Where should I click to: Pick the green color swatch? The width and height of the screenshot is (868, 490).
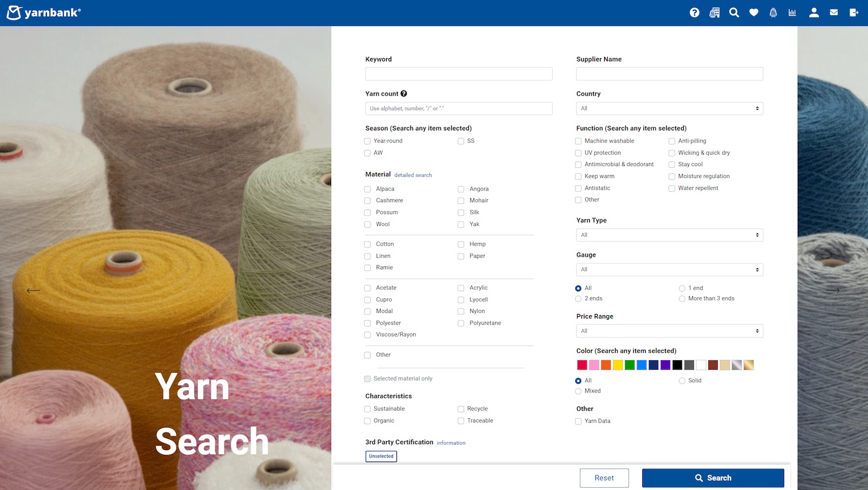[630, 365]
